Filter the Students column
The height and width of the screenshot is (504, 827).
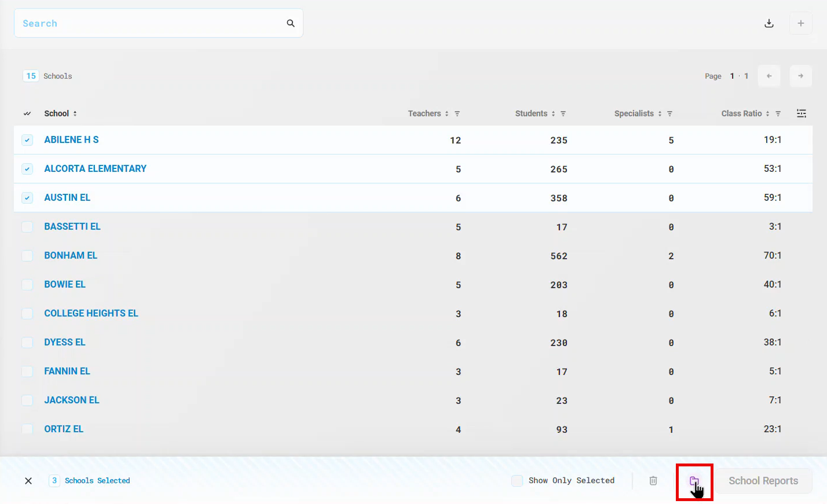(x=563, y=114)
